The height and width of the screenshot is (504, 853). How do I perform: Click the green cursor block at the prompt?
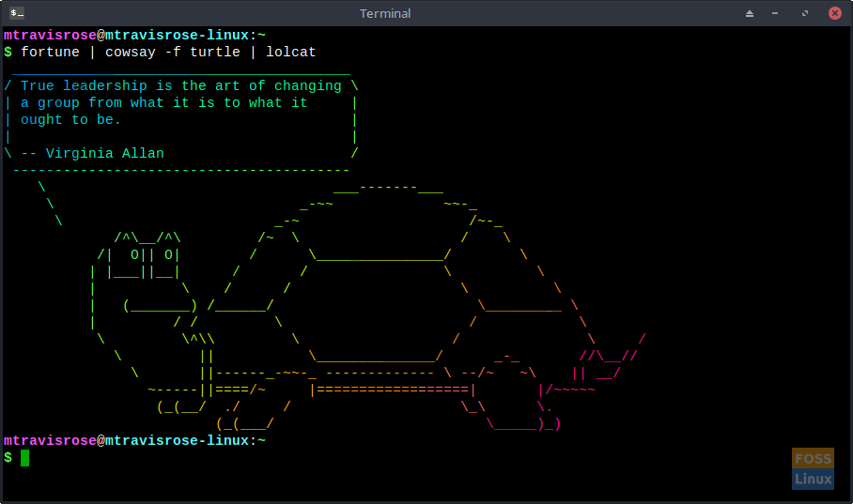25,458
